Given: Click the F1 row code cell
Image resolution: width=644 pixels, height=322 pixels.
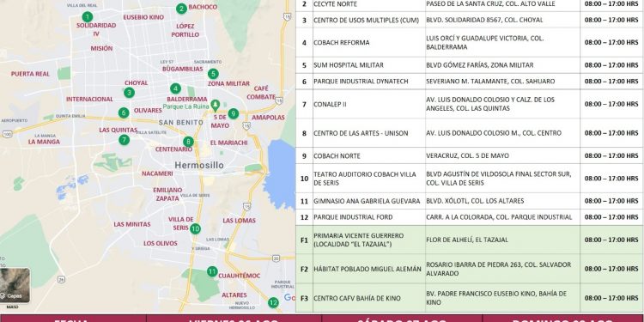Looking at the screenshot, I should (x=304, y=240).
